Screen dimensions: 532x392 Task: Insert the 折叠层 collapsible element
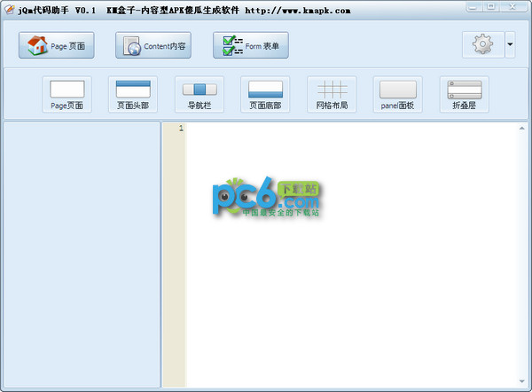click(x=464, y=94)
